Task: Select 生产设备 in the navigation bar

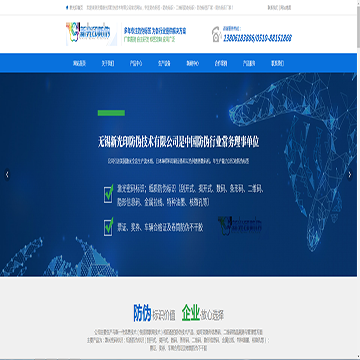Action: 164,63
